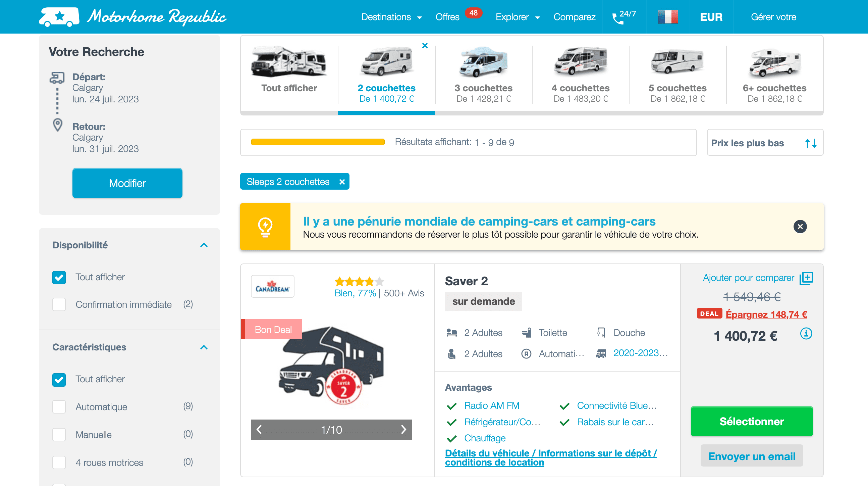This screenshot has width=868, height=486.
Task: Click the vehicle year 2020-2023 icon
Action: coord(601,354)
